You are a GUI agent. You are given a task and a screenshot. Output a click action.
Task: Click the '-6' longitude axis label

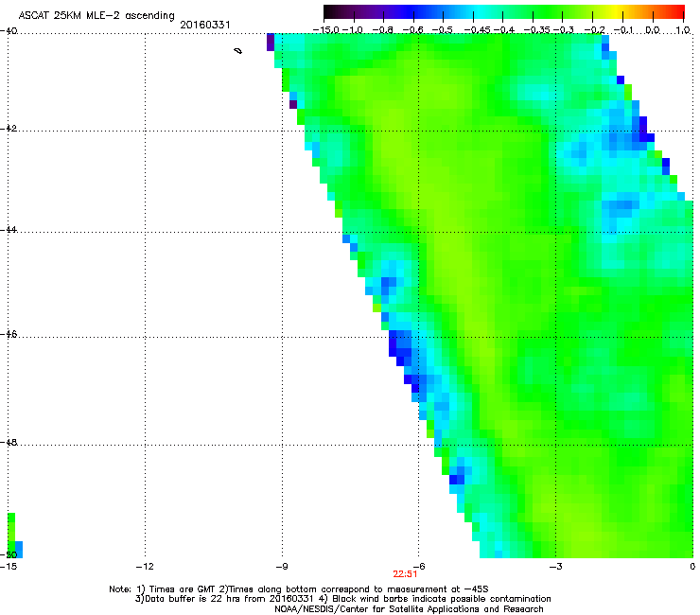(419, 567)
